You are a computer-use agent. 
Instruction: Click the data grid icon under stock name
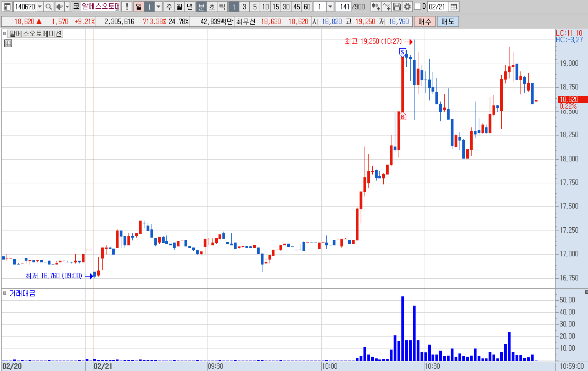8,43
